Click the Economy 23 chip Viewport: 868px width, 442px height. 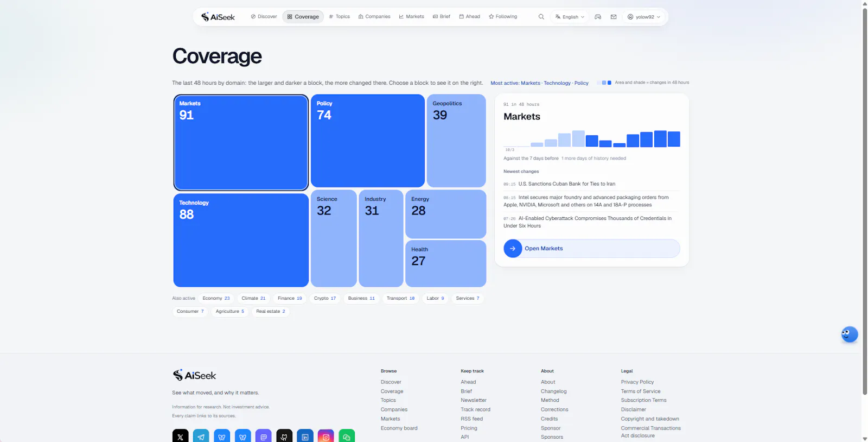point(216,298)
